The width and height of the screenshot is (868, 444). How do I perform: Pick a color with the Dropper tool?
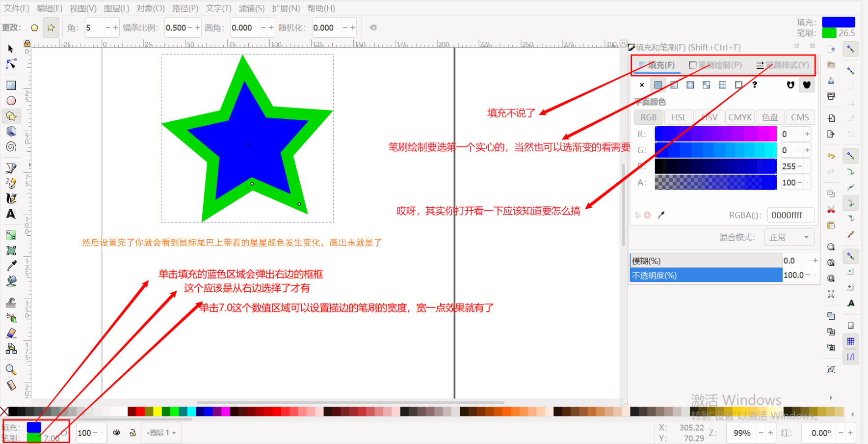coord(11,265)
